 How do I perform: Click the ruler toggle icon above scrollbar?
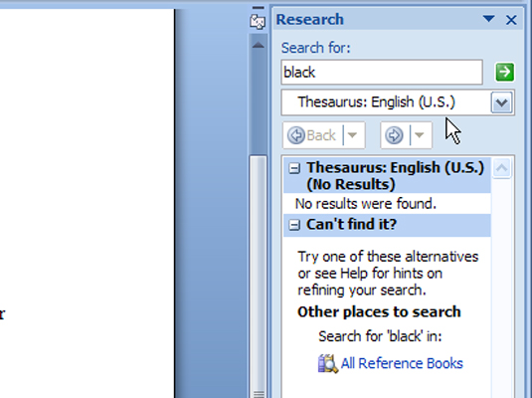point(258,23)
